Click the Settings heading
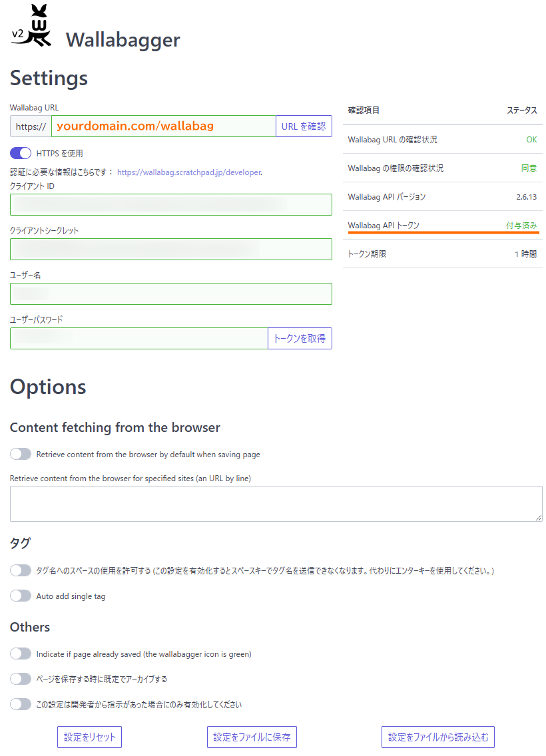The height and width of the screenshot is (756, 546). tap(49, 78)
